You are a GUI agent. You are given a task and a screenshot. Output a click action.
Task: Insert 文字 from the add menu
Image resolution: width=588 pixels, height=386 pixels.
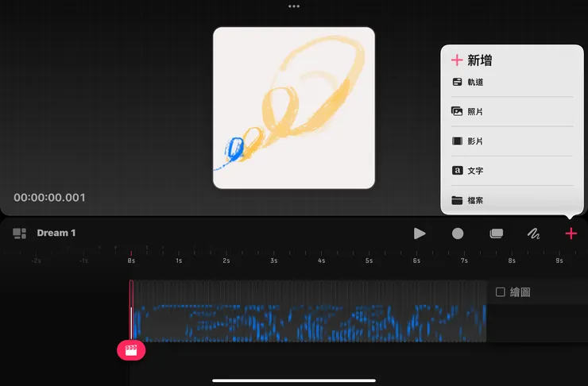click(513, 171)
